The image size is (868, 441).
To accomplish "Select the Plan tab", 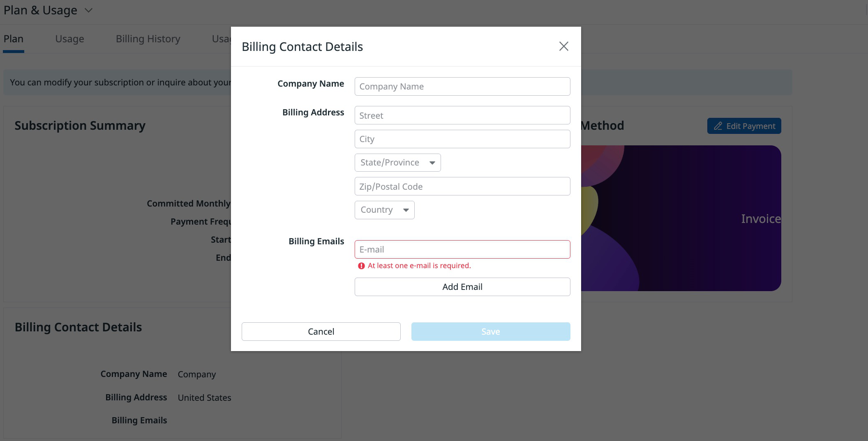I will pos(14,39).
